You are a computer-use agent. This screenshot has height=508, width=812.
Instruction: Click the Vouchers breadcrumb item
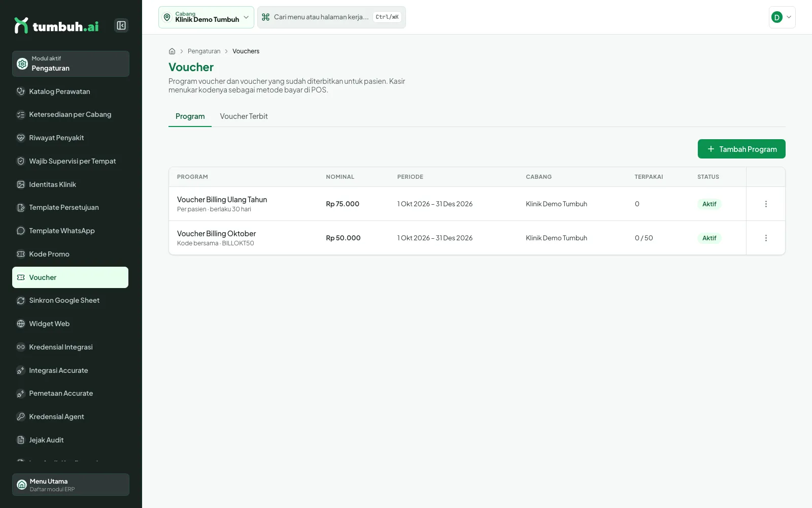246,51
